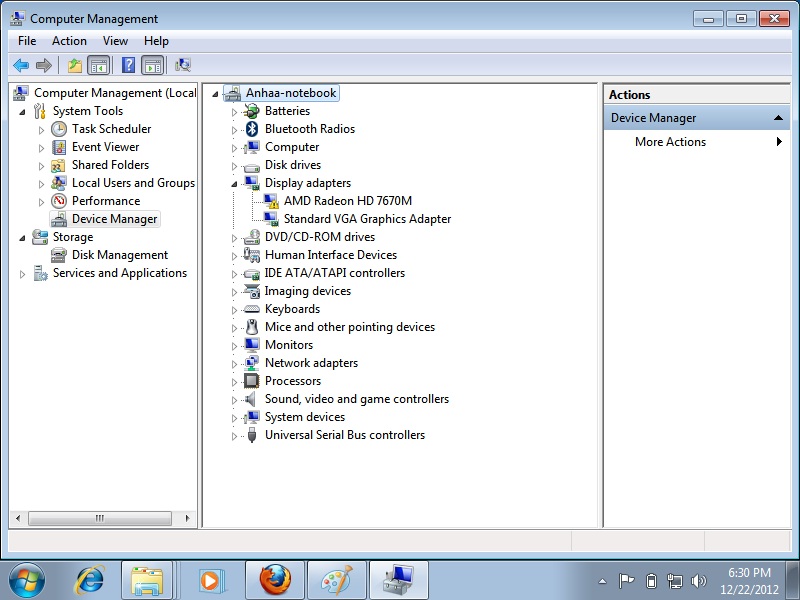Expand the Network adapters category
800x600 pixels.
[234, 364]
